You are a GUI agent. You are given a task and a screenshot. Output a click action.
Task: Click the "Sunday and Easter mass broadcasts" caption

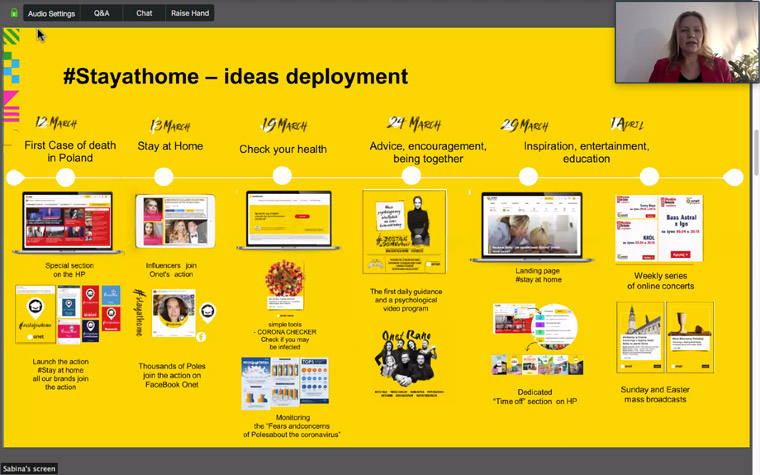(655, 395)
